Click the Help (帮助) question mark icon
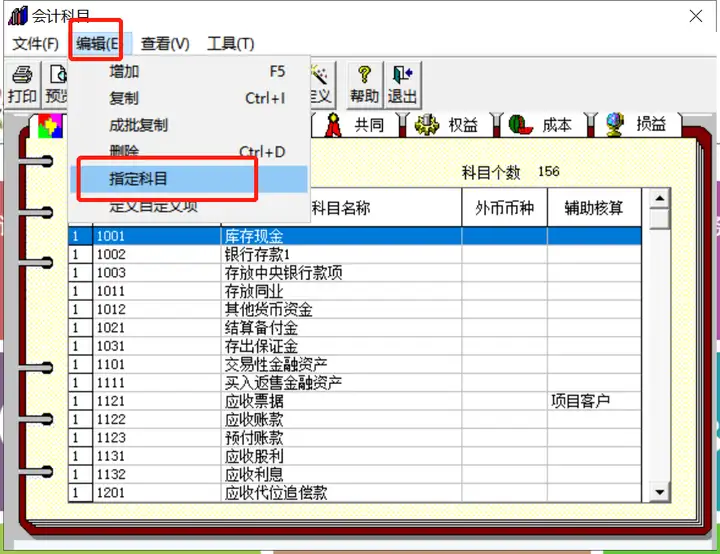The height and width of the screenshot is (554, 720). click(x=364, y=74)
